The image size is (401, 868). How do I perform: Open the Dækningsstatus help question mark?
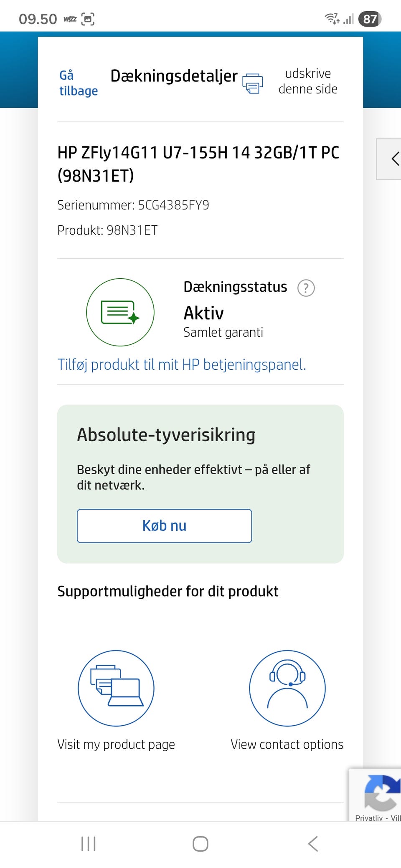point(306,288)
